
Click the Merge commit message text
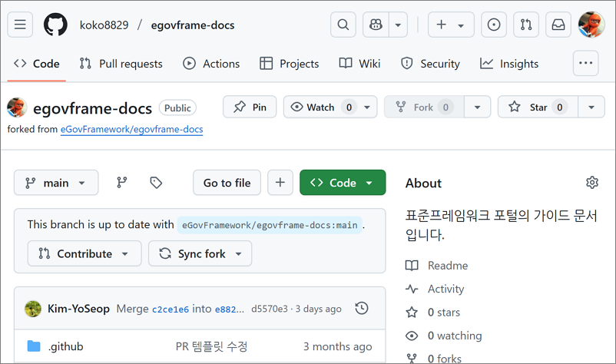point(132,309)
